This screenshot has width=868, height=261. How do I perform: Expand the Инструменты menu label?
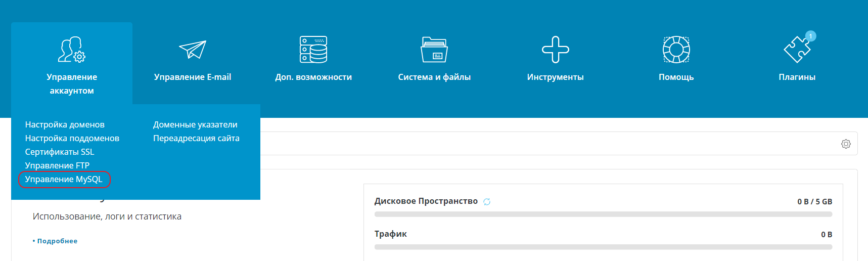pos(555,77)
